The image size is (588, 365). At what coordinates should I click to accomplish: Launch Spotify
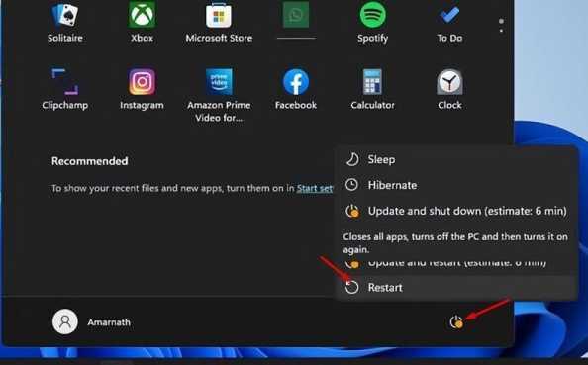click(372, 22)
